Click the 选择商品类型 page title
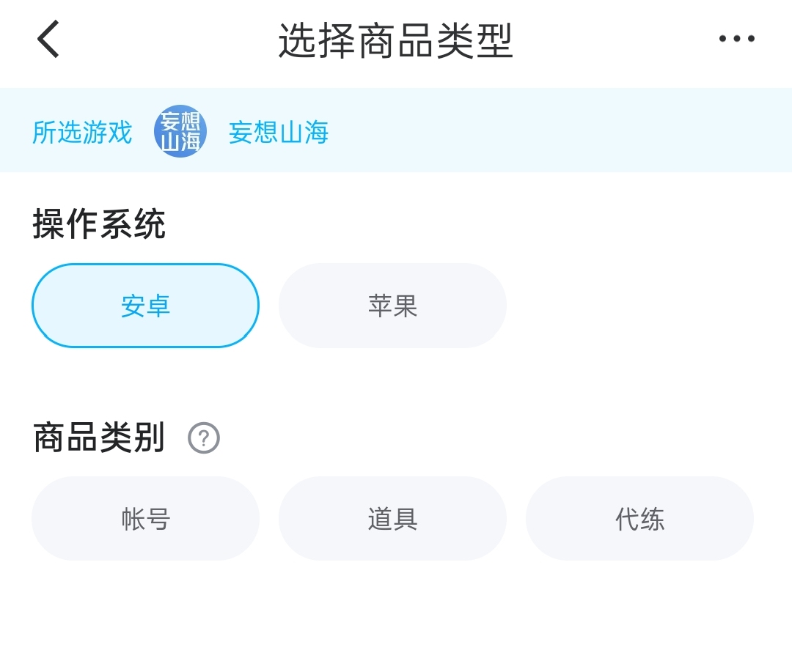Image resolution: width=792 pixels, height=672 pixels. [x=395, y=40]
